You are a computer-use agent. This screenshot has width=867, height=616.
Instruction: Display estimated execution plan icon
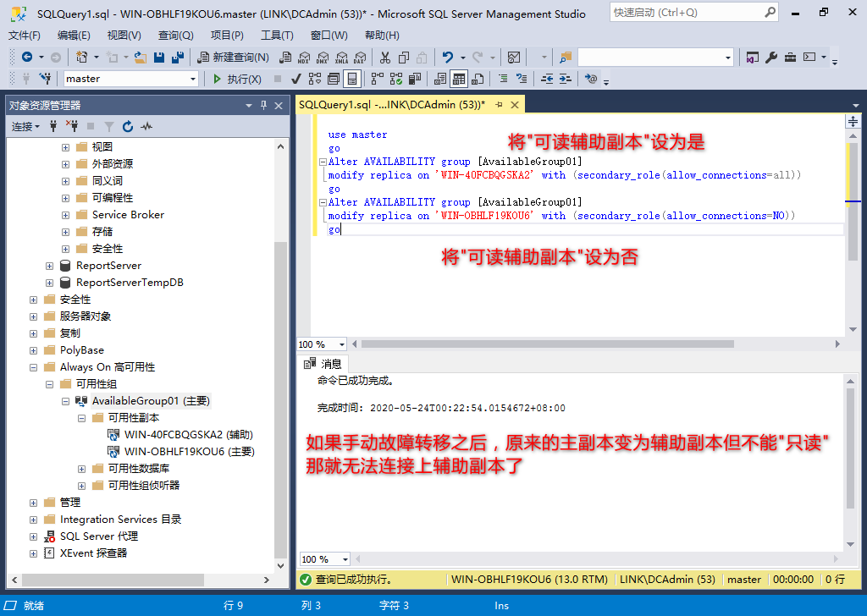(315, 79)
